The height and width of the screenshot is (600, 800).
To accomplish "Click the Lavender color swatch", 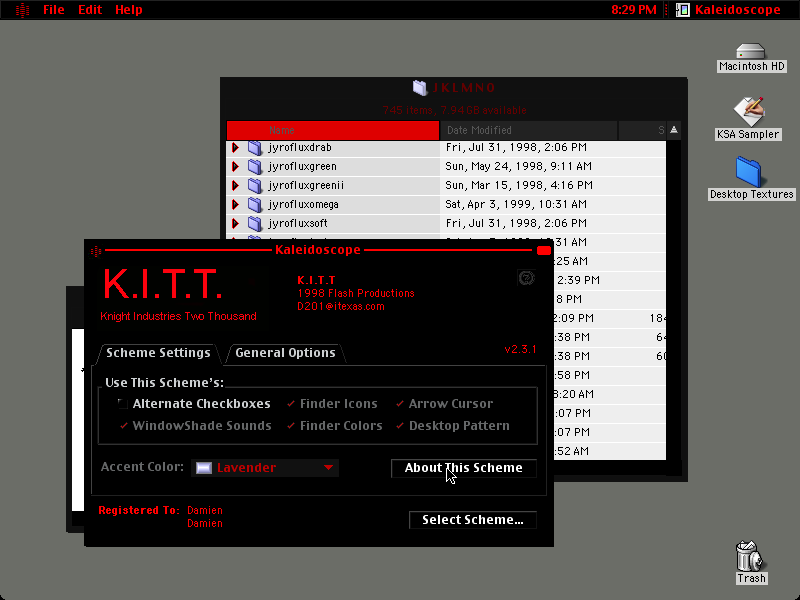I will pyautogui.click(x=204, y=468).
